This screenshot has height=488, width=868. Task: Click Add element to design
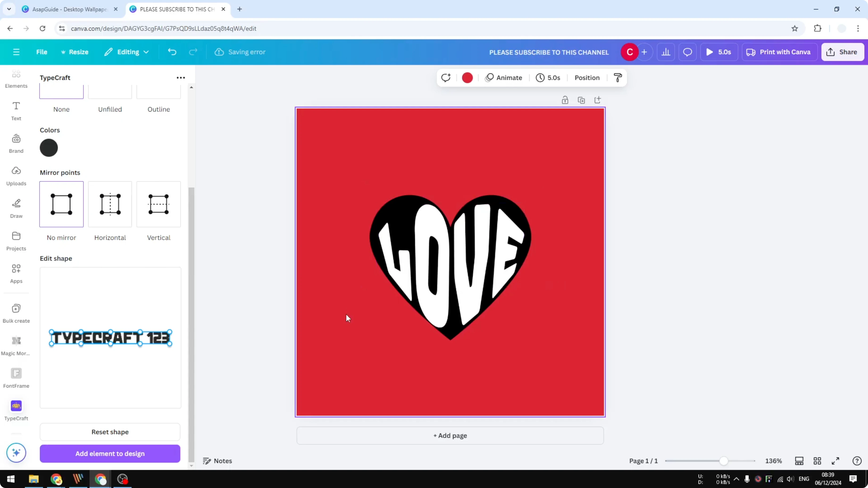pyautogui.click(x=109, y=454)
